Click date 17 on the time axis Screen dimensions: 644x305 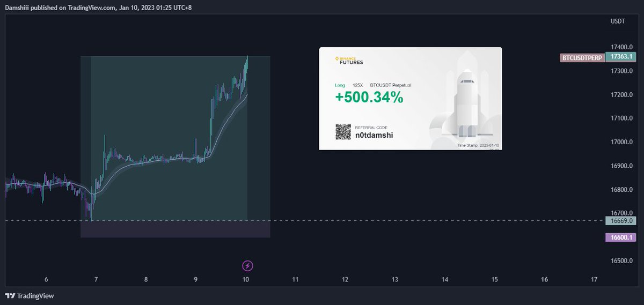pyautogui.click(x=594, y=279)
